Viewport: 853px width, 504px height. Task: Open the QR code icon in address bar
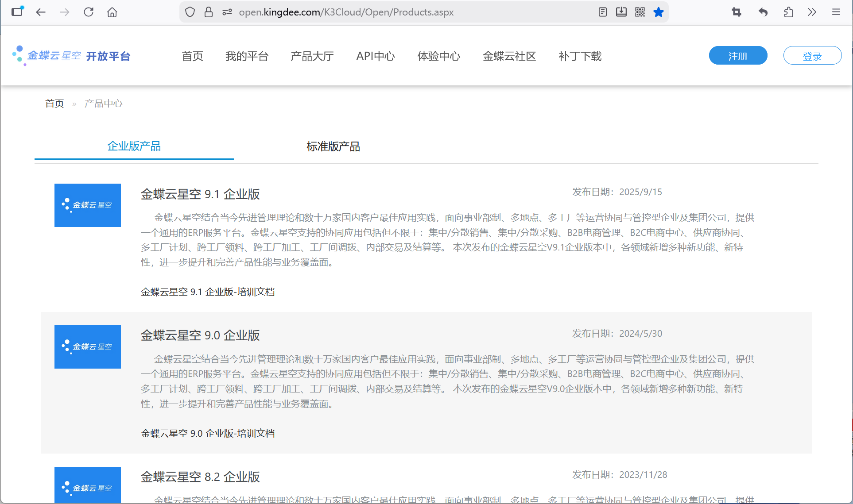tap(640, 12)
